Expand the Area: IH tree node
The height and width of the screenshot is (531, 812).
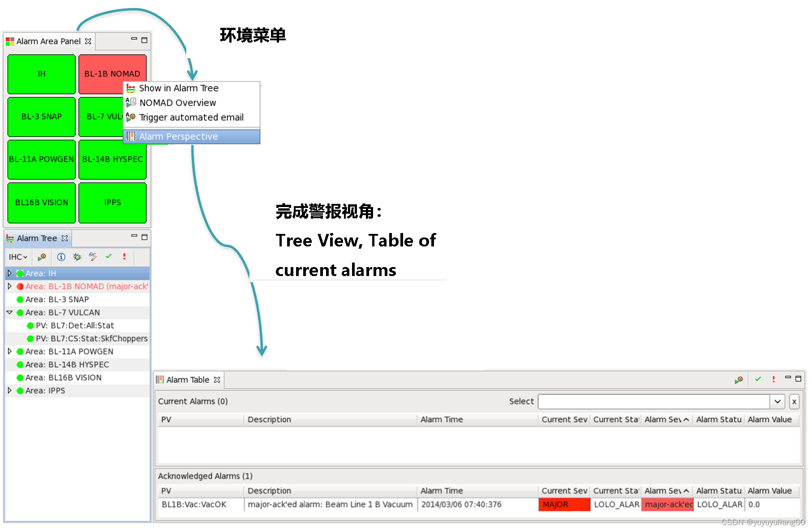pos(9,273)
